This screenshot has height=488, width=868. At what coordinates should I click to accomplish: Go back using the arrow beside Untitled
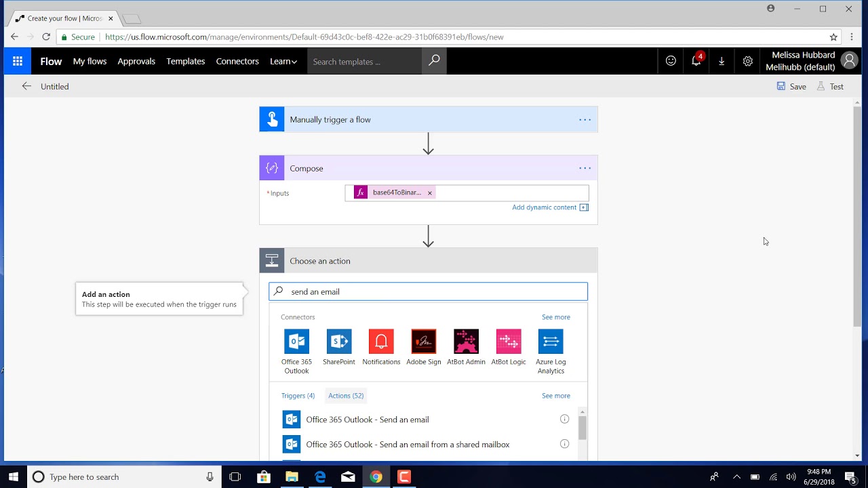coord(26,86)
